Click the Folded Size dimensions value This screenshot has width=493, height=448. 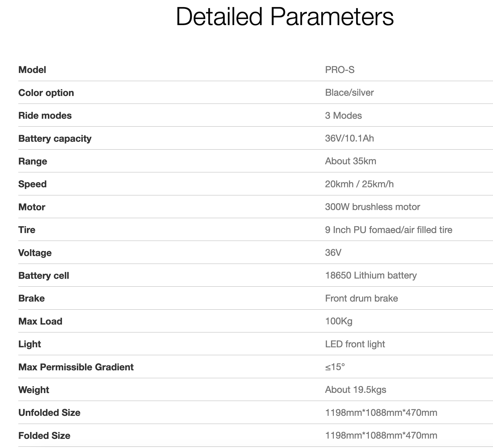[381, 435]
